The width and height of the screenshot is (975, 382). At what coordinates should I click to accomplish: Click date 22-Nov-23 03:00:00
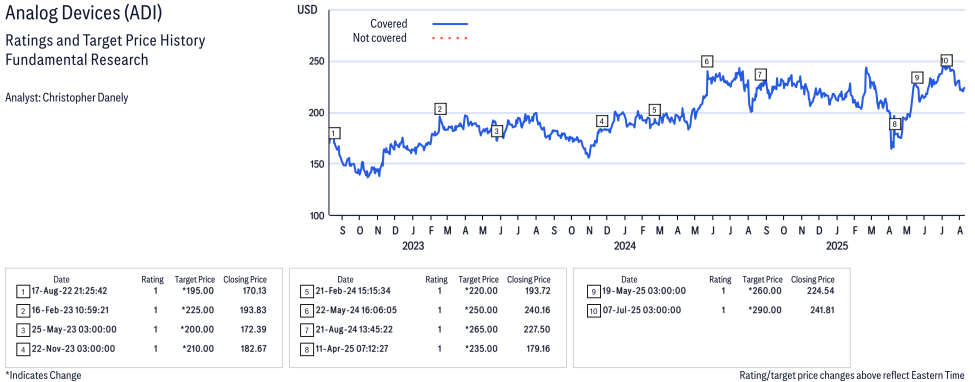click(73, 349)
